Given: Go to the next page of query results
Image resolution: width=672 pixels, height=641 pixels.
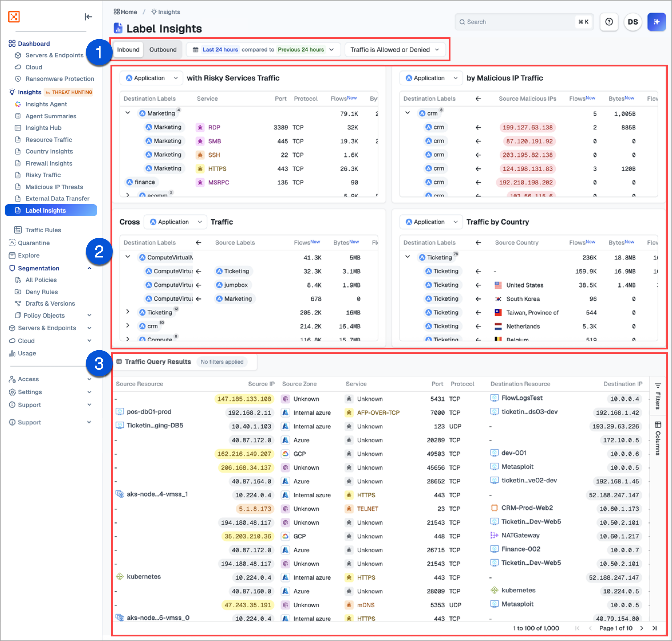Looking at the screenshot, I should coord(641,628).
